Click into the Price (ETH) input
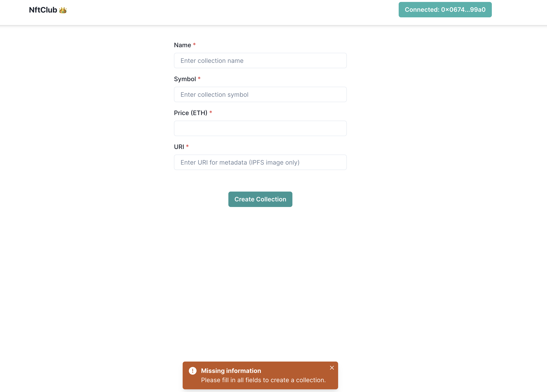547x392 pixels. [x=260, y=128]
